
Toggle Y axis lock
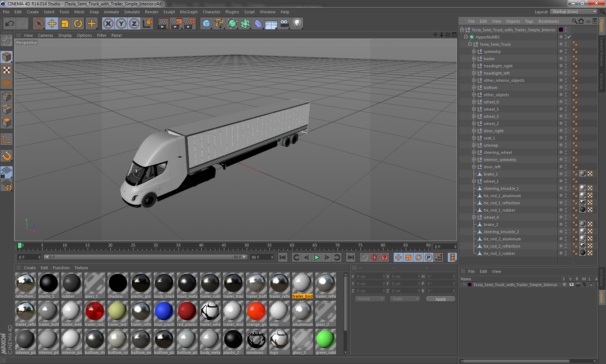coord(121,24)
